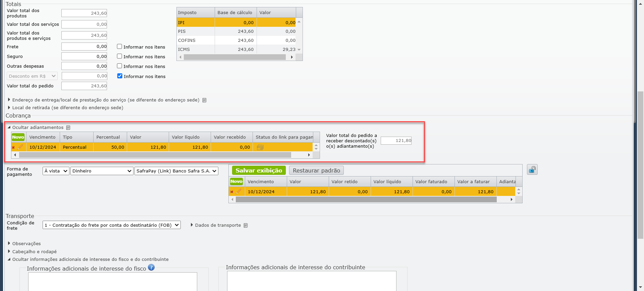Open the SafraPay (Link) Banco Safra dropdown
The width and height of the screenshot is (644, 291).
point(176,171)
